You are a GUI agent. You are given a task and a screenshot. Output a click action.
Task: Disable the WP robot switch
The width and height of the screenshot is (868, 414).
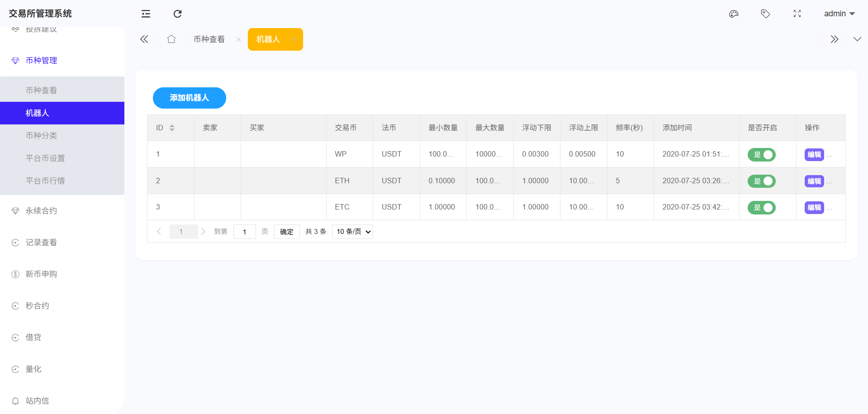tap(761, 155)
